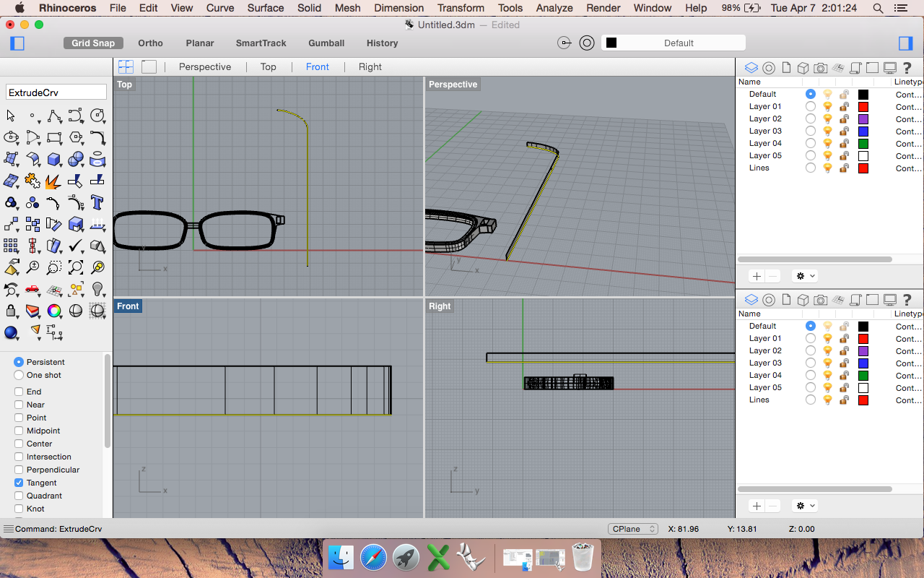
Task: Hide Layer 04 using its lightbulb toggle
Action: [827, 143]
